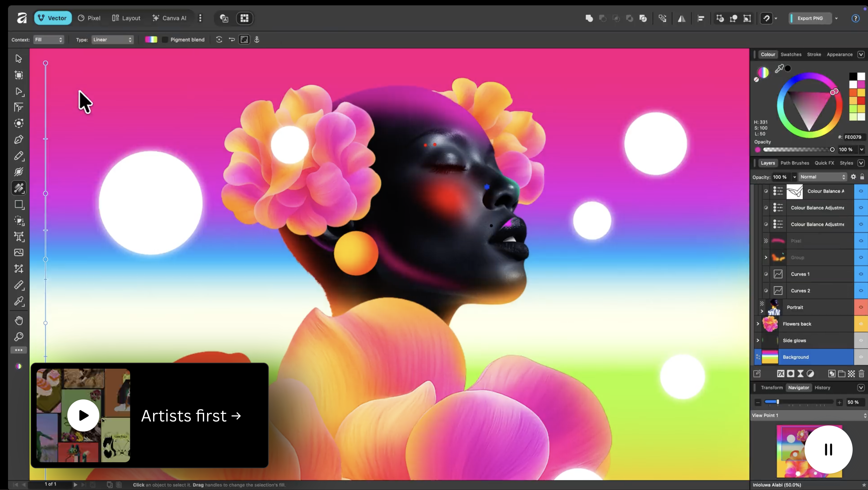868x490 pixels.
Task: Open the History tab
Action: pyautogui.click(x=822, y=387)
